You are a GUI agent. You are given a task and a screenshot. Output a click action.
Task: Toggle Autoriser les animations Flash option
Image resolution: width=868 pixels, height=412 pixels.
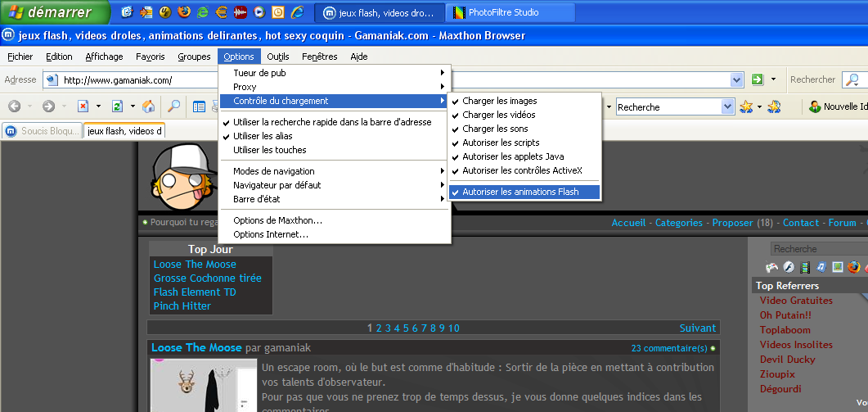coord(524,192)
